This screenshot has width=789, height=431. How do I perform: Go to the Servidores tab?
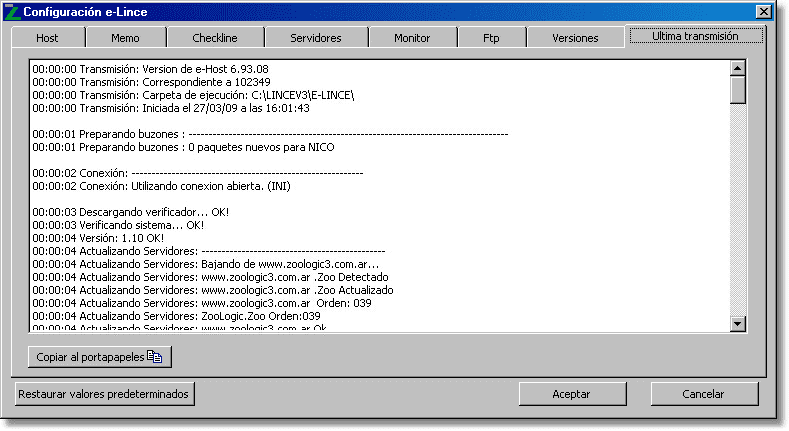point(315,38)
